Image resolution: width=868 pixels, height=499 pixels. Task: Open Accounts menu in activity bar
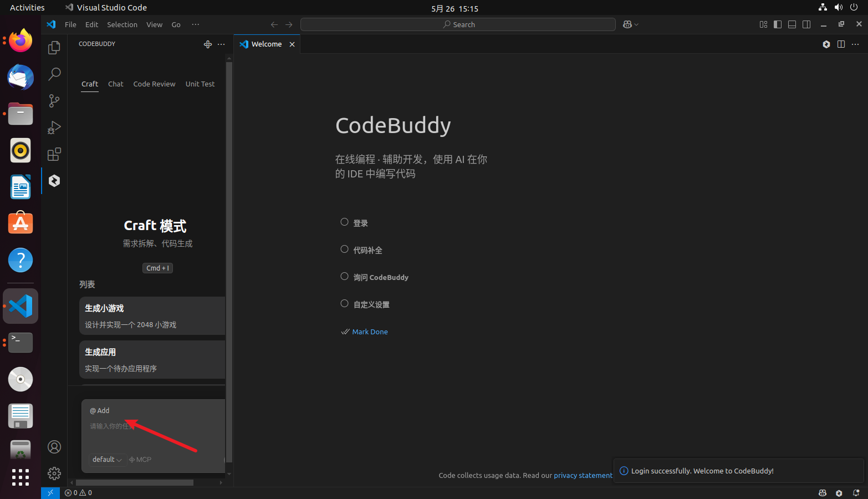pyautogui.click(x=54, y=447)
